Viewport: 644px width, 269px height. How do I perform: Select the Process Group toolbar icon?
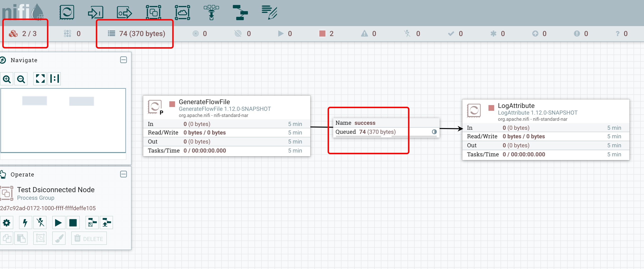pos(153,13)
